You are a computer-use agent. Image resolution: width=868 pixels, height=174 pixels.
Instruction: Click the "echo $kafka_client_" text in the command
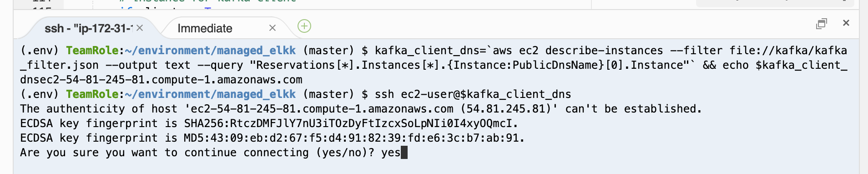(785, 65)
